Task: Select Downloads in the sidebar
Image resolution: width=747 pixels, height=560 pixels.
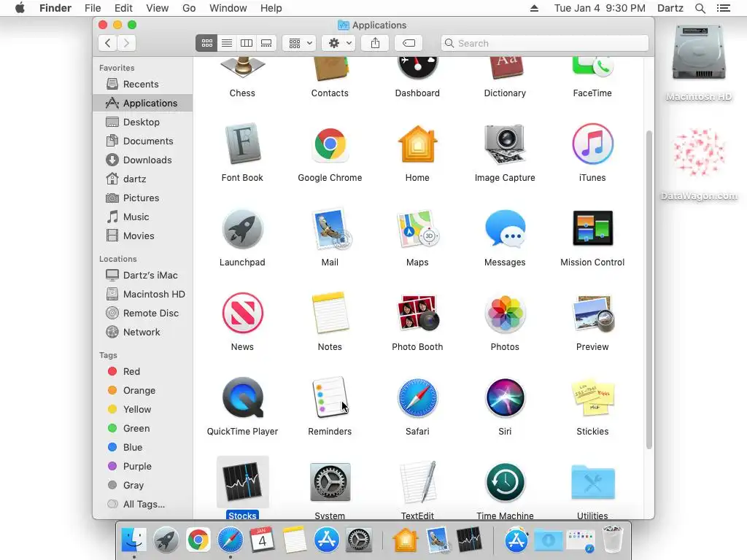Action: (x=143, y=160)
